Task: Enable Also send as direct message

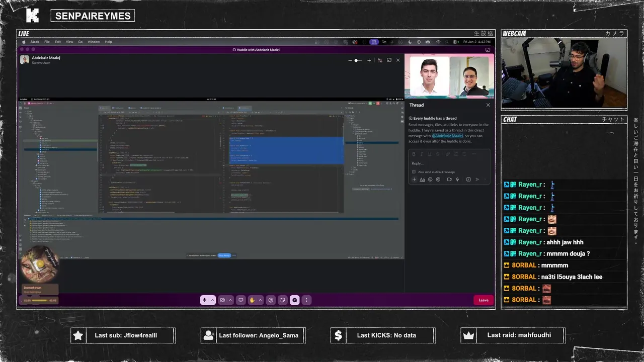Action: click(414, 172)
